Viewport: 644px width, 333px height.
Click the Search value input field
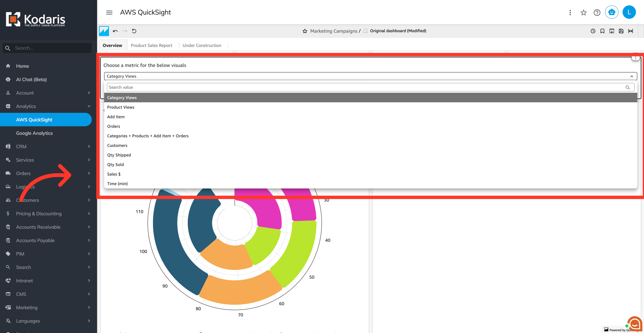tap(370, 87)
